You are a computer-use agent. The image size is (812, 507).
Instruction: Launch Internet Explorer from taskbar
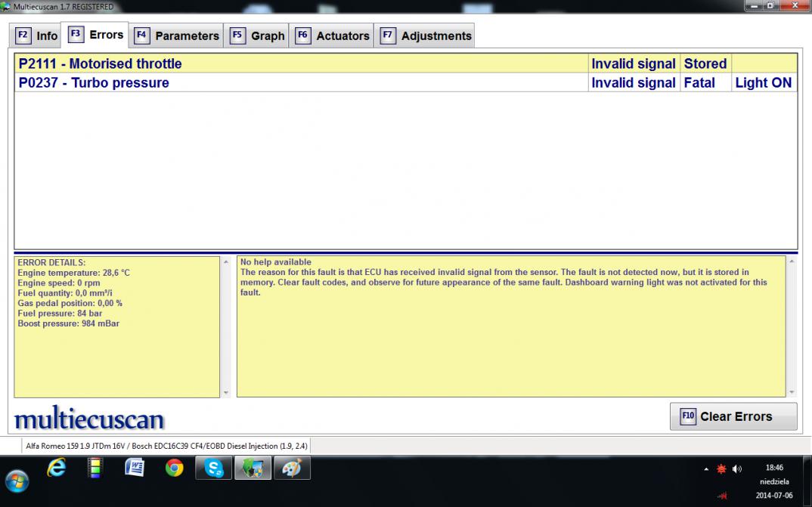click(x=57, y=468)
